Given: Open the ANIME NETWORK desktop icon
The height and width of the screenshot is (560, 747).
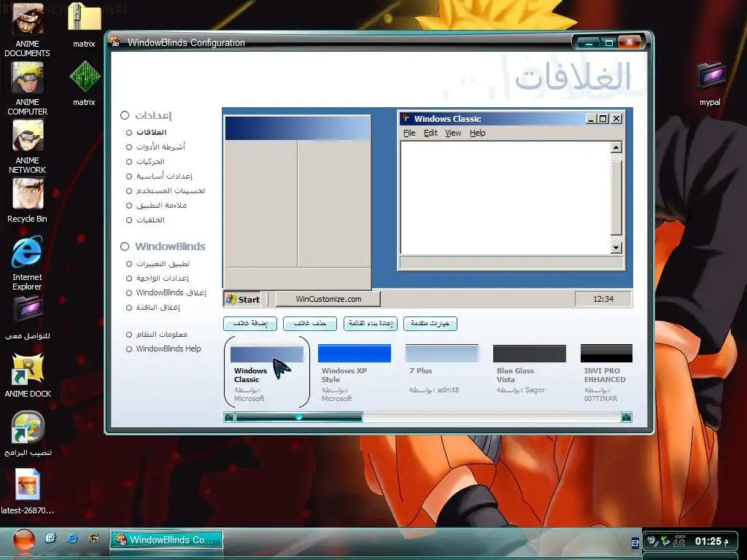Looking at the screenshot, I should click(27, 147).
